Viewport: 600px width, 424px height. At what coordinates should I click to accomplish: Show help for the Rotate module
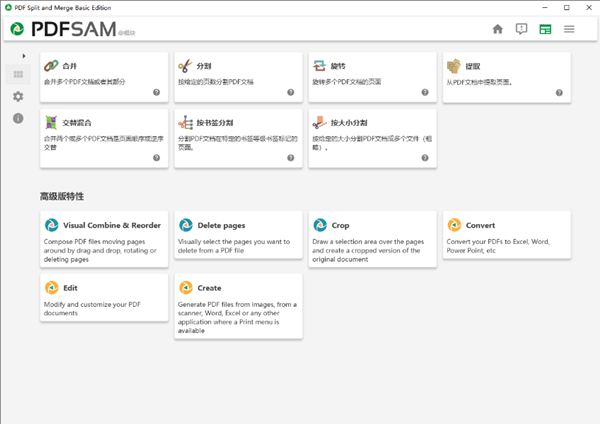[x=425, y=92]
